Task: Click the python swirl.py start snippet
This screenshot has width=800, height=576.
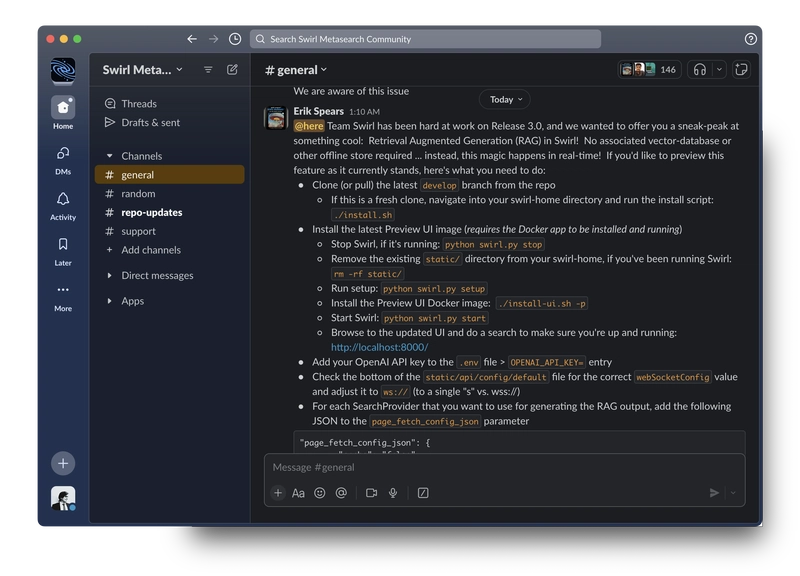Action: [x=435, y=318]
